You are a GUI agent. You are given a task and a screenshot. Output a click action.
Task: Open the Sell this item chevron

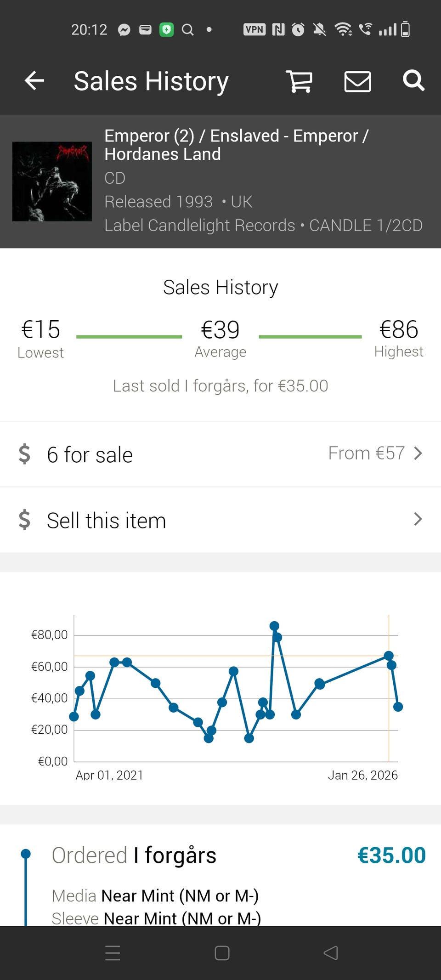tap(418, 519)
